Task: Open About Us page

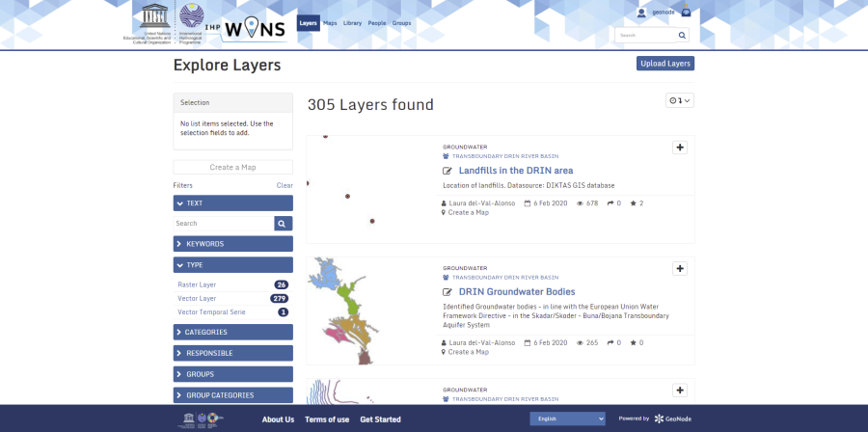Action: (278, 419)
